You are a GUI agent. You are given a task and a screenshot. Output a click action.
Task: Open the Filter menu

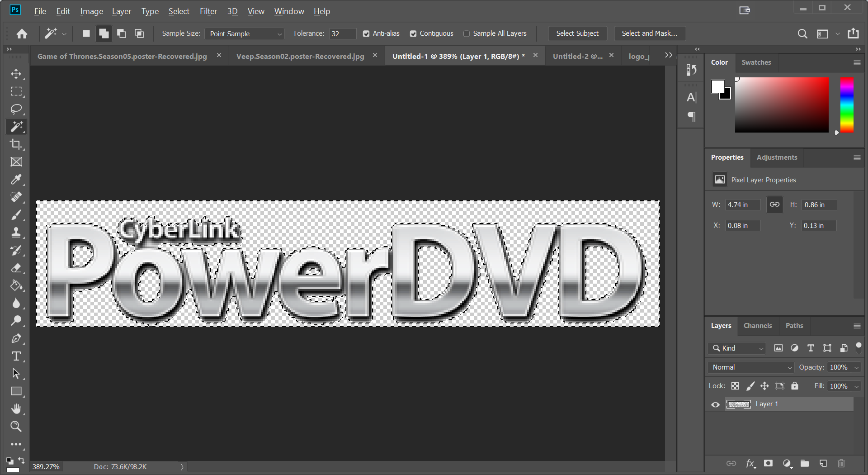click(x=208, y=11)
